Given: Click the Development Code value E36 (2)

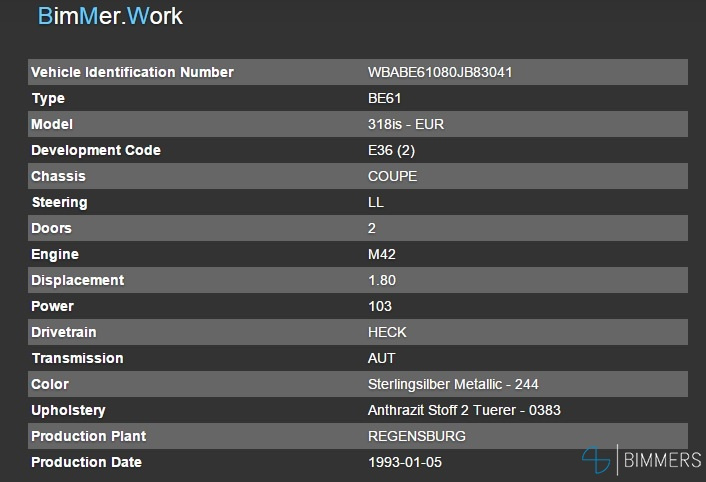Looking at the screenshot, I should [393, 150].
